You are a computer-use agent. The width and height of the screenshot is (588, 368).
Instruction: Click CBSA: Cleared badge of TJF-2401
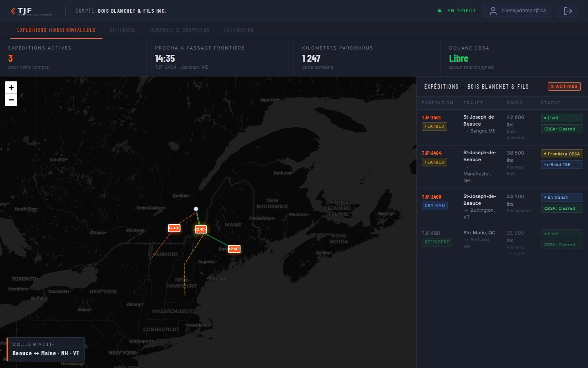point(562,129)
